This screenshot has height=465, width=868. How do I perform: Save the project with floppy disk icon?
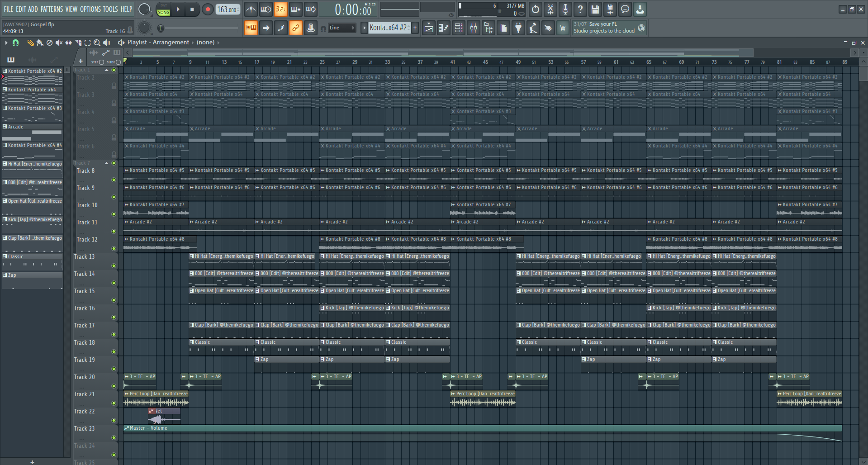595,9
